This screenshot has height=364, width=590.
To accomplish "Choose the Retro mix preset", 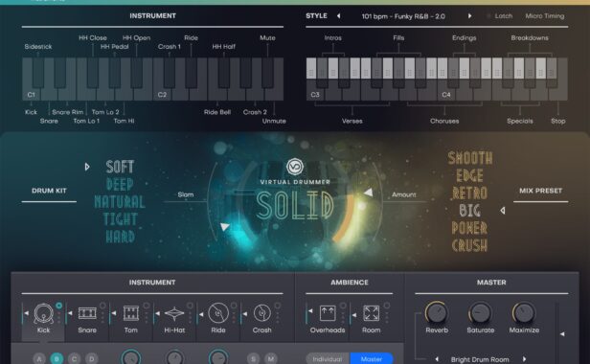I will (470, 193).
